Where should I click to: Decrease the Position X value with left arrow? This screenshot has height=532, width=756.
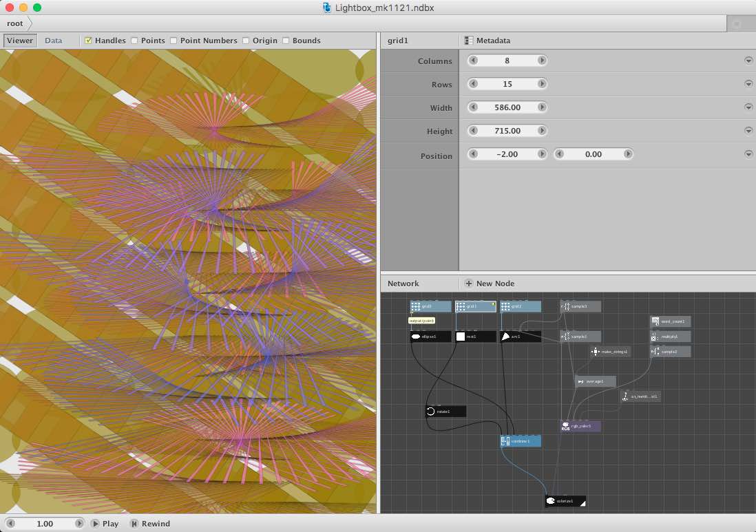474,154
